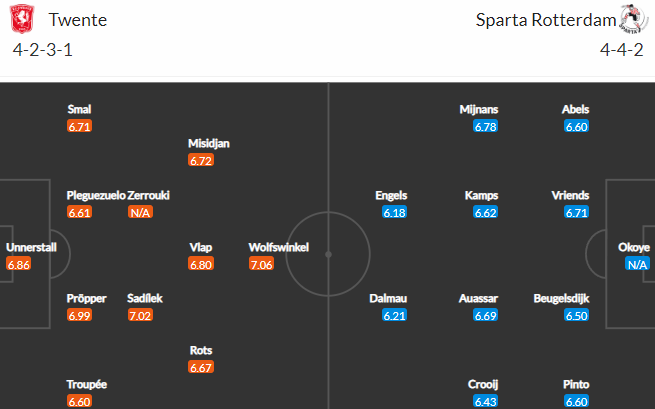Click the Twente club crest icon

pos(22,19)
